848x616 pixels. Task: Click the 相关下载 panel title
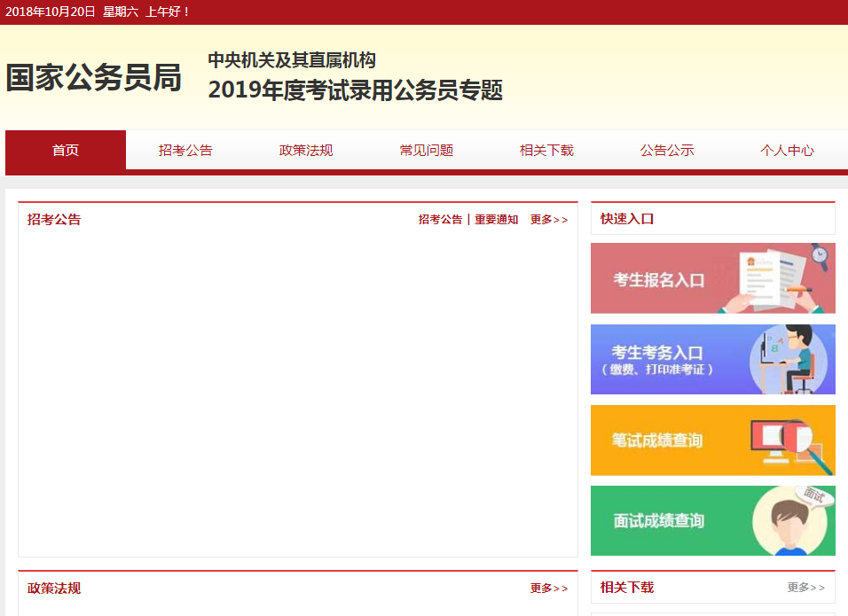coord(627,588)
